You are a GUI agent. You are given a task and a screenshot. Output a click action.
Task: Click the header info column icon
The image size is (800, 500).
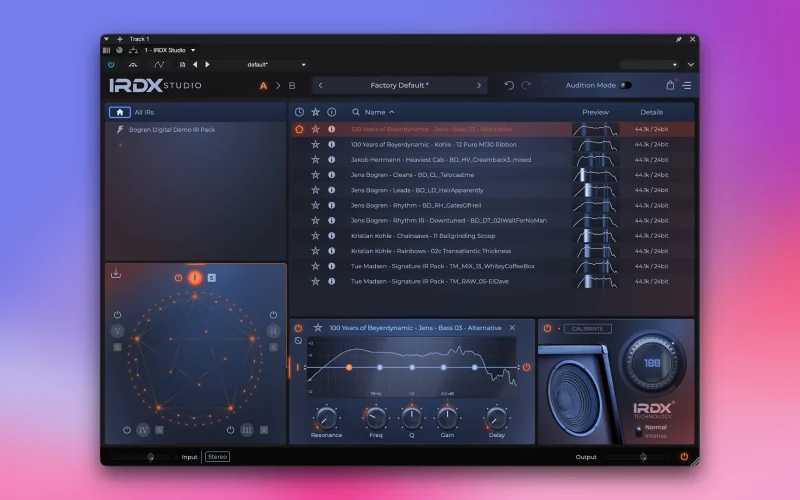coord(332,112)
